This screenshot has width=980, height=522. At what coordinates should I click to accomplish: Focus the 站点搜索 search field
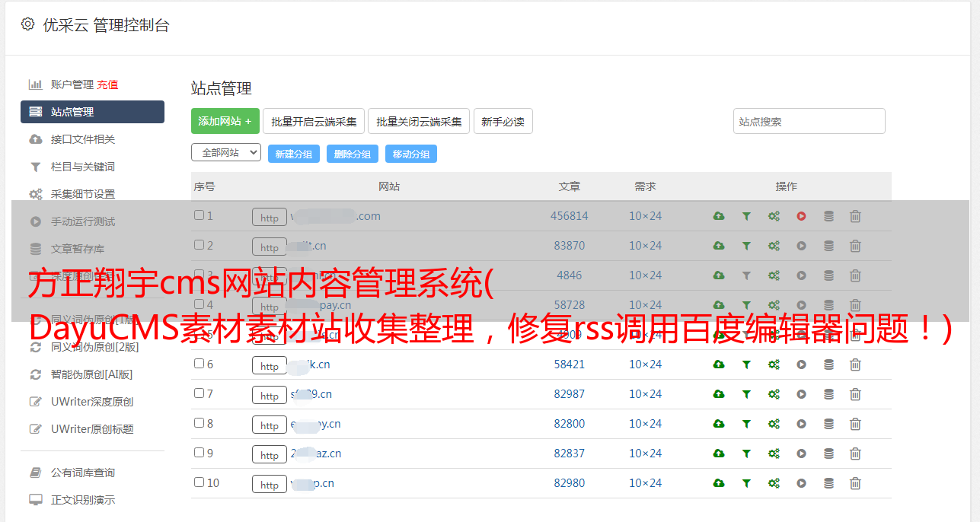pos(809,121)
